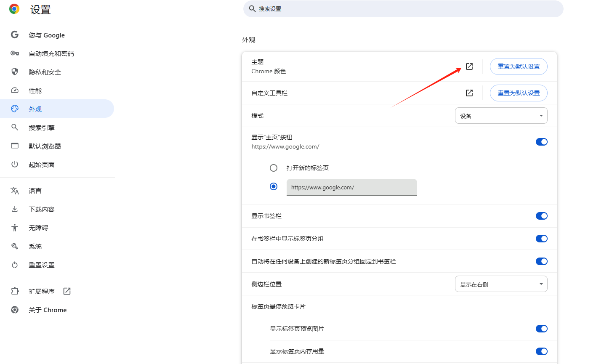Click the 标签页悬停预览卡片 label
604x364 pixels.
(278, 306)
